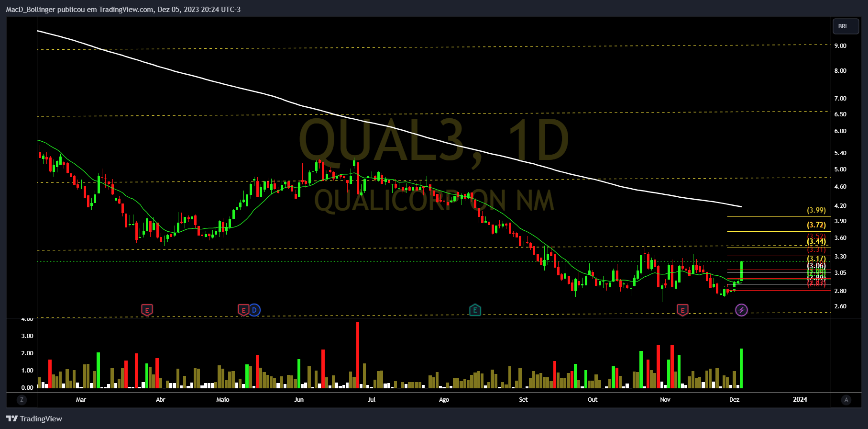This screenshot has height=429, width=868.
Task: Open the red E earnings marker before Abr
Action: [147, 310]
